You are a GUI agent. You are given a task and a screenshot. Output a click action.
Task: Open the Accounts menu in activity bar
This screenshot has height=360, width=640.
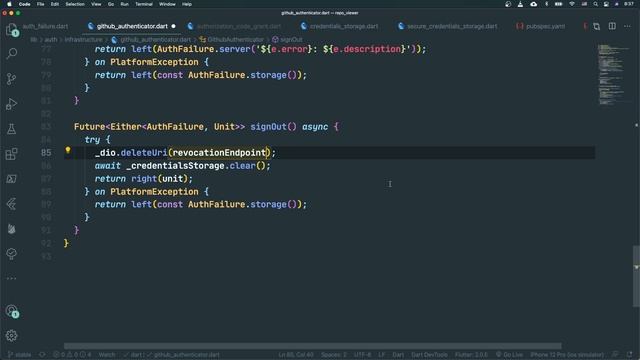(11, 311)
